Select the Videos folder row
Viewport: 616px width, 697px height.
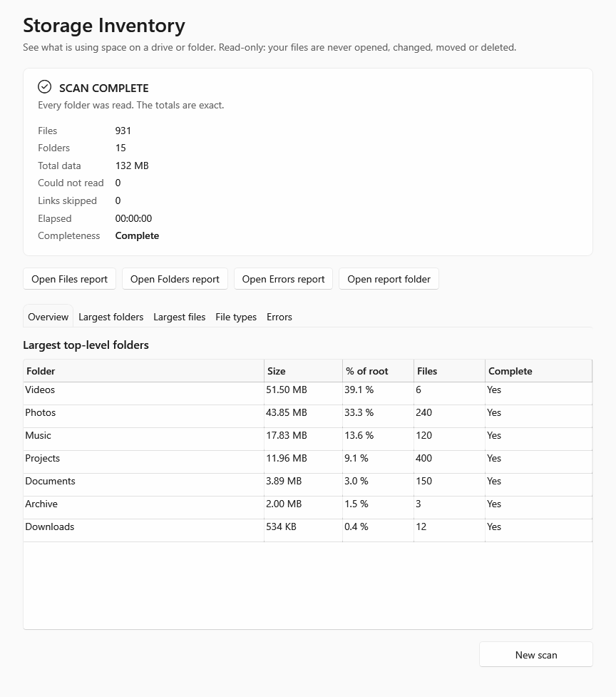click(x=308, y=393)
